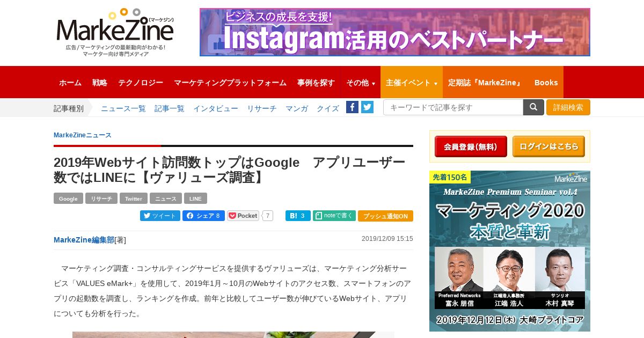Select the LINE tag
The height and width of the screenshot is (338, 644).
point(195,199)
